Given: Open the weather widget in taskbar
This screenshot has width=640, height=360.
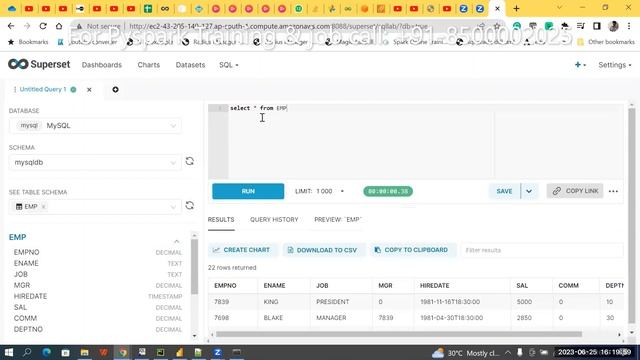Looking at the screenshot, I should tap(465, 353).
